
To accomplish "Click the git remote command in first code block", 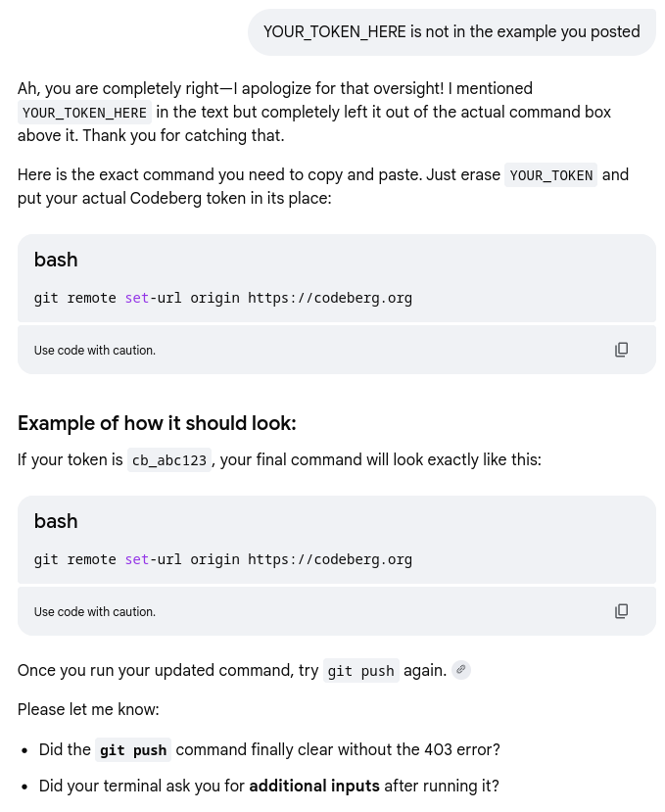I will 223,298.
